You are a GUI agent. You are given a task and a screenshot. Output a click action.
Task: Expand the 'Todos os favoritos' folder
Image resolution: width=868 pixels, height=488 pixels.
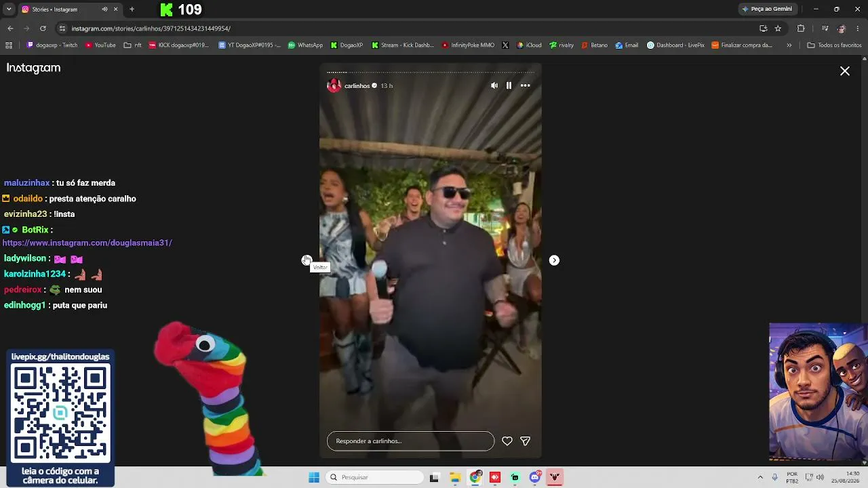tap(834, 45)
